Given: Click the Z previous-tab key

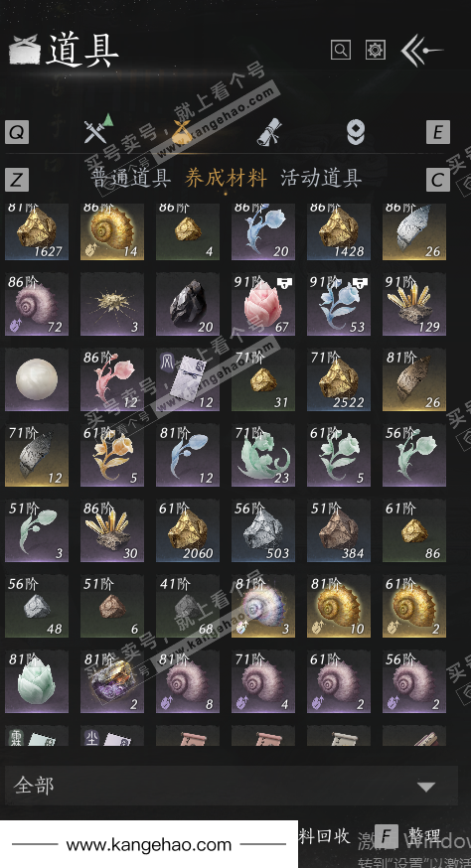Looking at the screenshot, I should click(17, 180).
